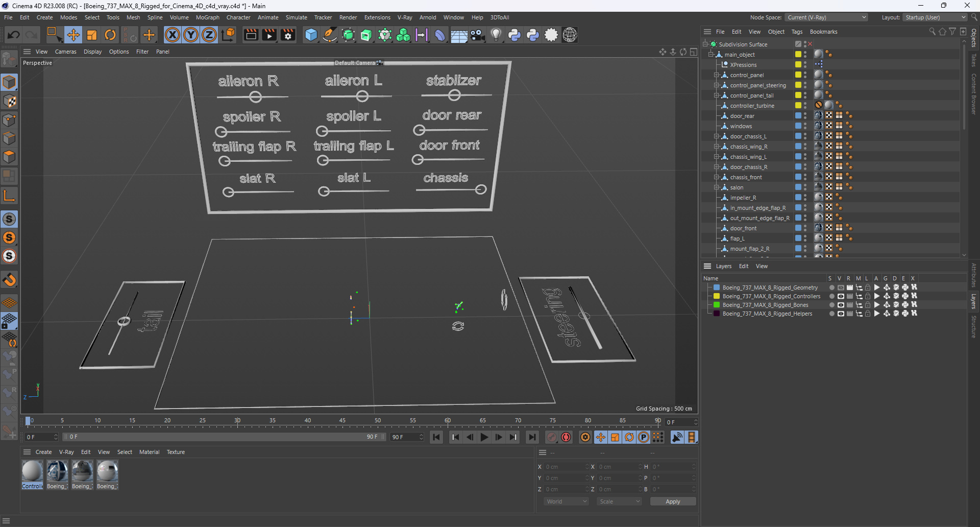
Task: Open the Layers panel Edit menu
Action: pyautogui.click(x=744, y=266)
